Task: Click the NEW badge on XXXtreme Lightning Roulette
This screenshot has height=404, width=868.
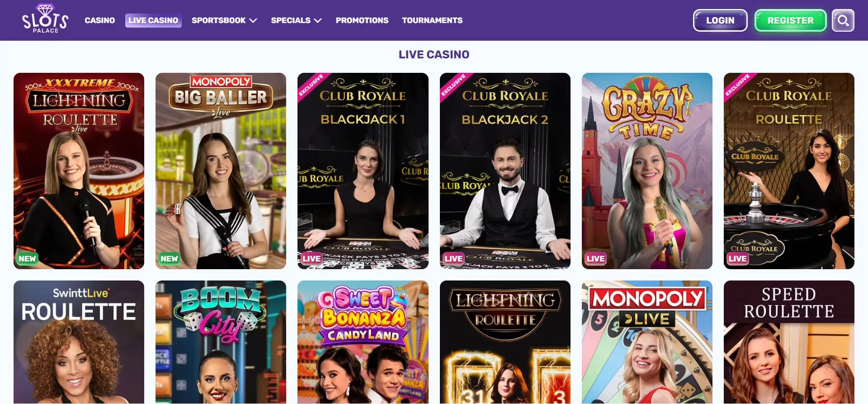Action: click(27, 259)
